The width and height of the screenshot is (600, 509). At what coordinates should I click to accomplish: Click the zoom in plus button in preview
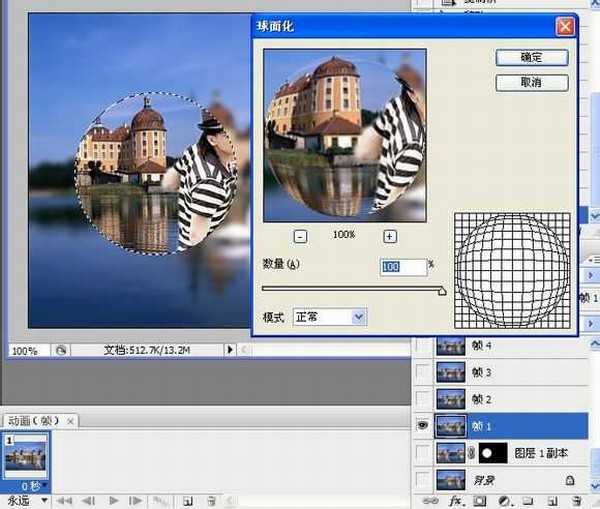[x=390, y=237]
